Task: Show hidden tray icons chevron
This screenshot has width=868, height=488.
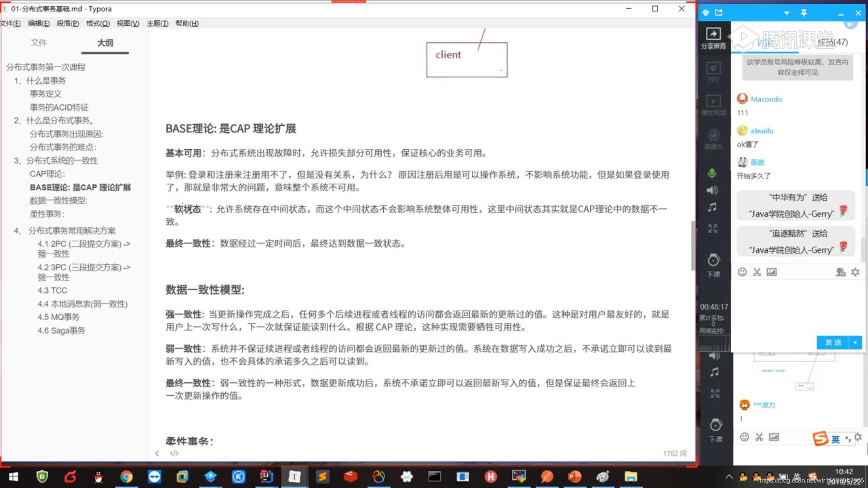Action: (x=729, y=477)
